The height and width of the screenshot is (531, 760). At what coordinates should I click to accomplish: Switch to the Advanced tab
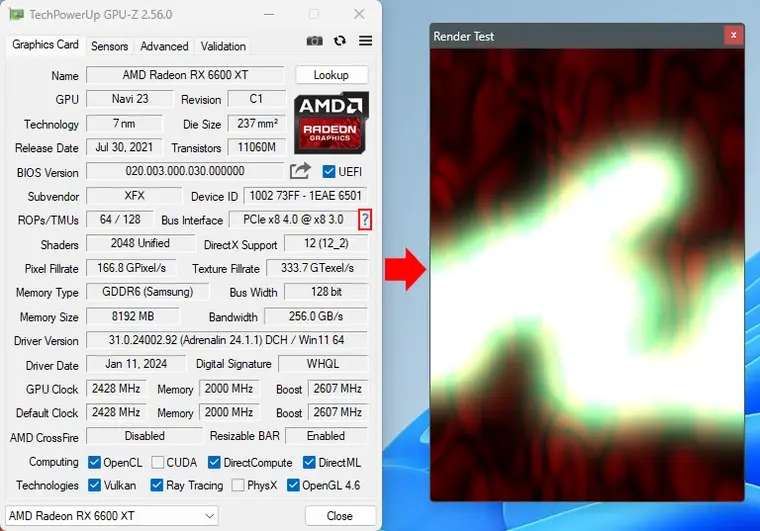164,47
